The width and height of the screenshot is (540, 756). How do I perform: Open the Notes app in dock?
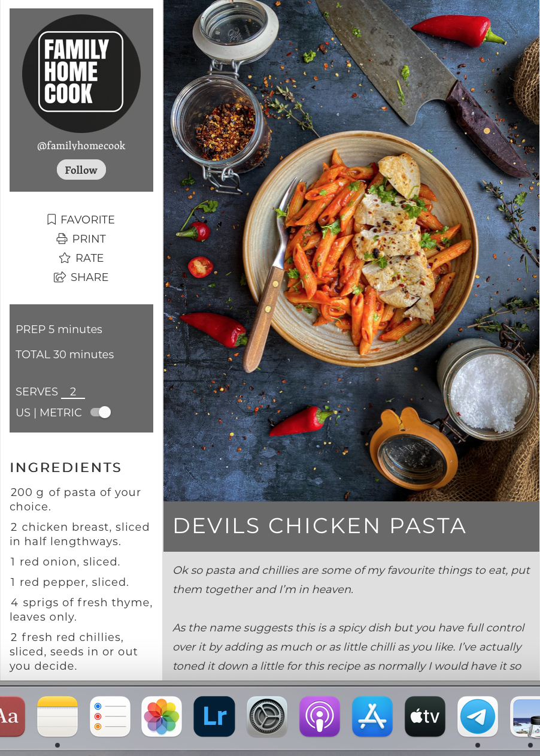point(57,716)
